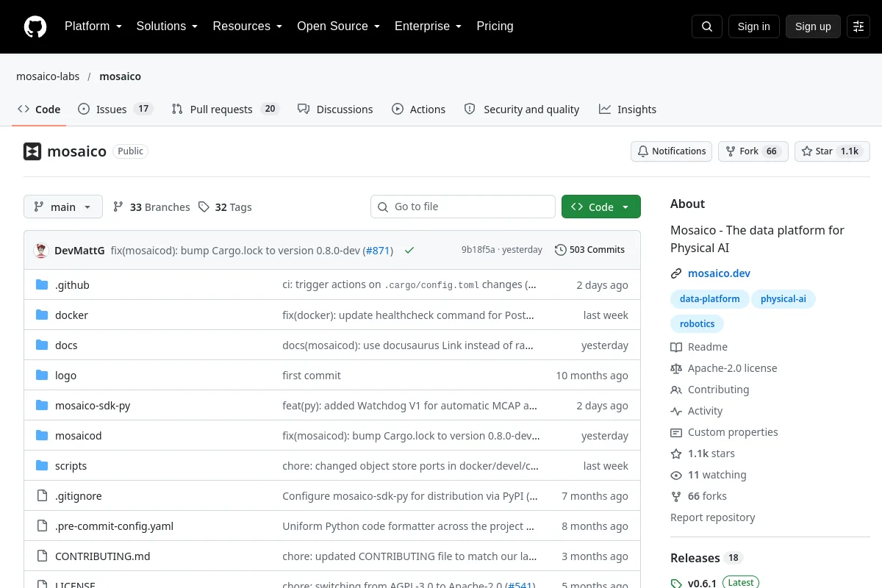Image resolution: width=882 pixels, height=588 pixels.
Task: Click the Sign up button
Action: 813,26
